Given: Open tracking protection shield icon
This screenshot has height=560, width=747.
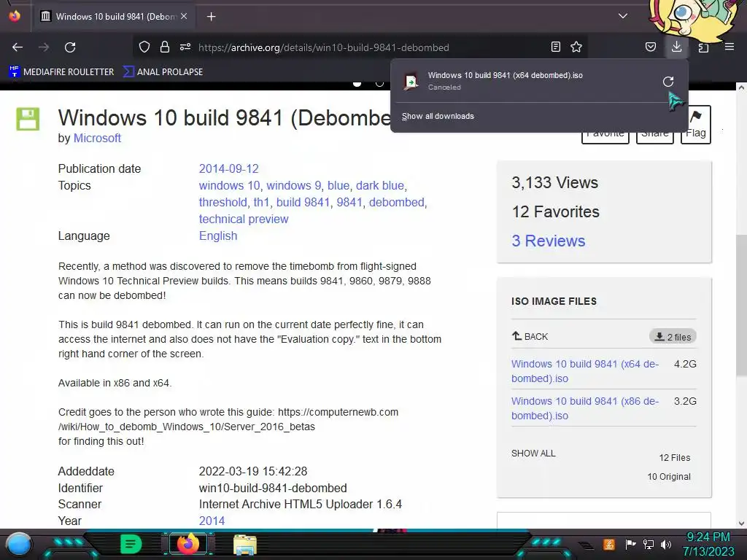Looking at the screenshot, I should [x=144, y=47].
